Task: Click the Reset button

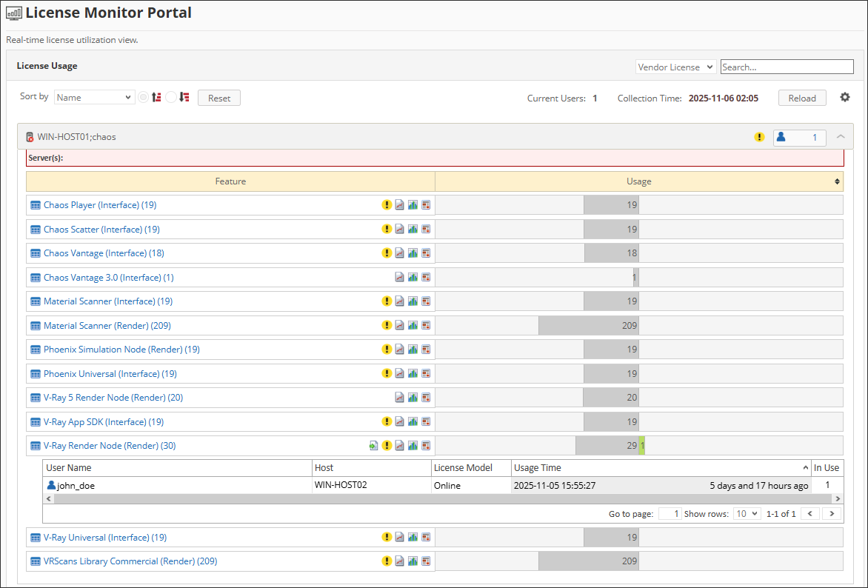Action: (218, 97)
